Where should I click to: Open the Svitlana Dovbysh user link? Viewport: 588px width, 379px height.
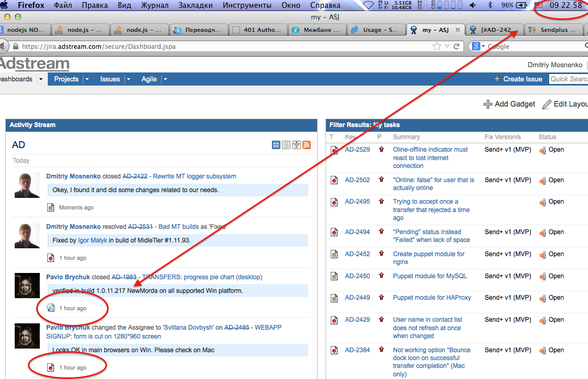(x=188, y=327)
